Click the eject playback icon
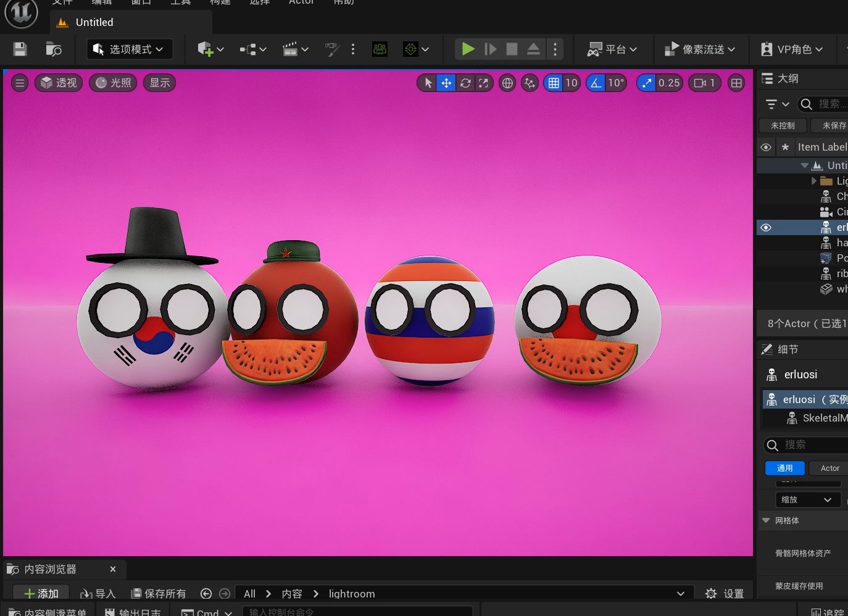The image size is (848, 616). [x=533, y=49]
